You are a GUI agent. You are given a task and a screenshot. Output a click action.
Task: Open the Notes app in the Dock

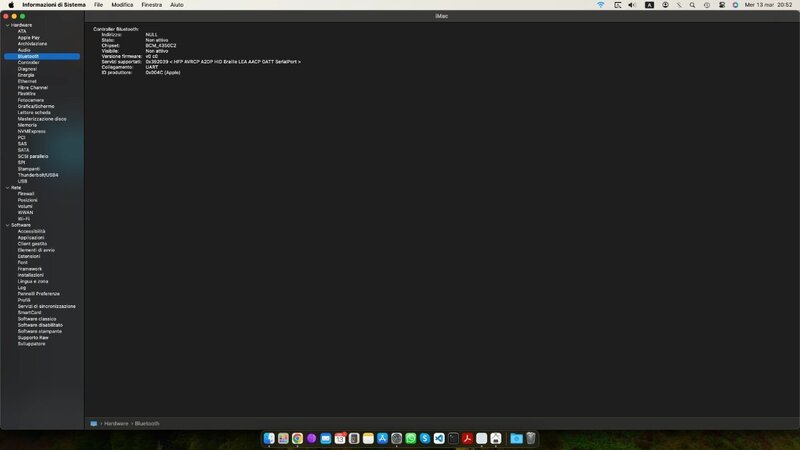click(x=368, y=438)
